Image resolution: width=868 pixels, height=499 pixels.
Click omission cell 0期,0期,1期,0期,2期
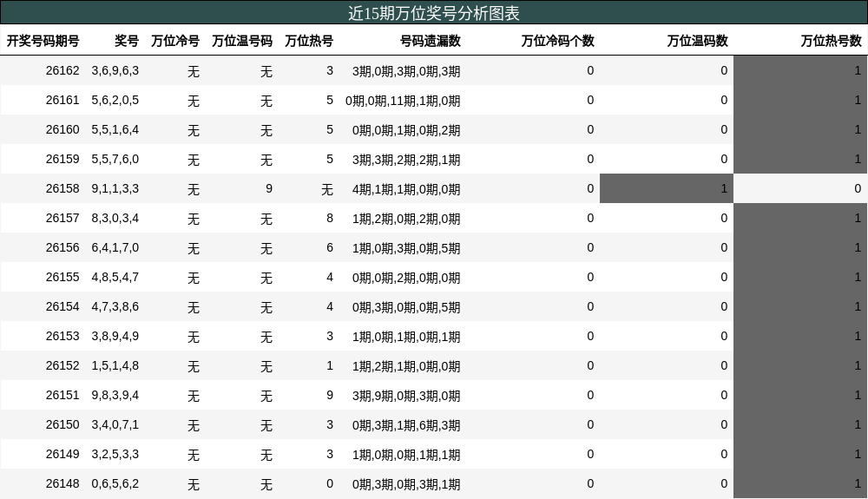[406, 130]
